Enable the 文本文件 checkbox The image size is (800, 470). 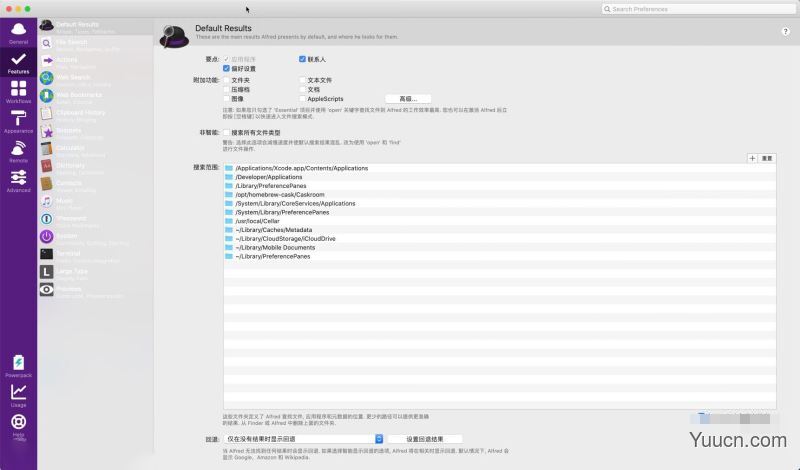(302, 80)
